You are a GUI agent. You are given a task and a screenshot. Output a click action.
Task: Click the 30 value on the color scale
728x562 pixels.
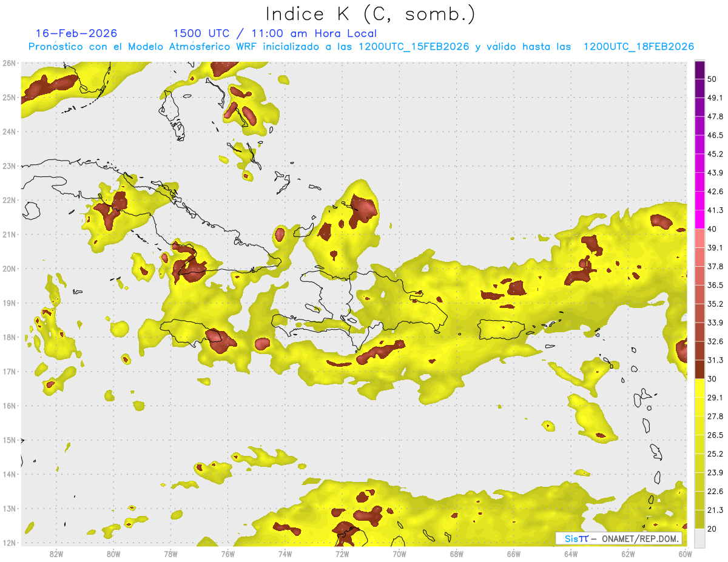712,379
